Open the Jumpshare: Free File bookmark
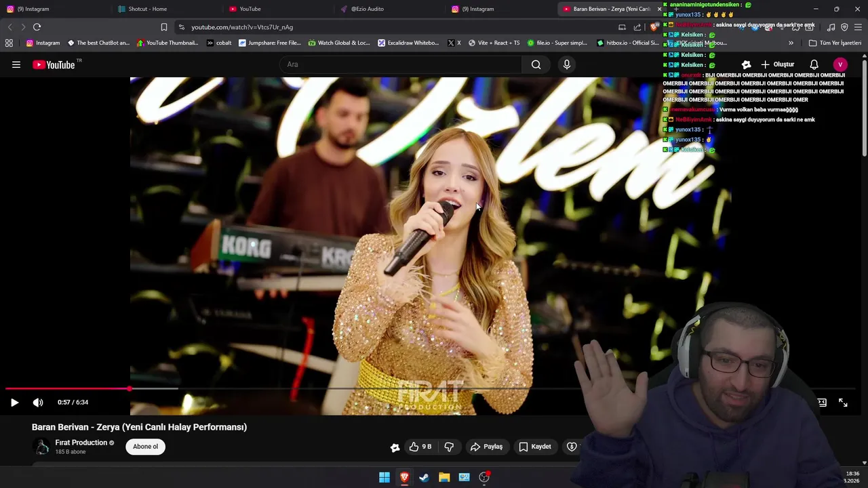Viewport: 868px width, 488px height. (x=269, y=43)
